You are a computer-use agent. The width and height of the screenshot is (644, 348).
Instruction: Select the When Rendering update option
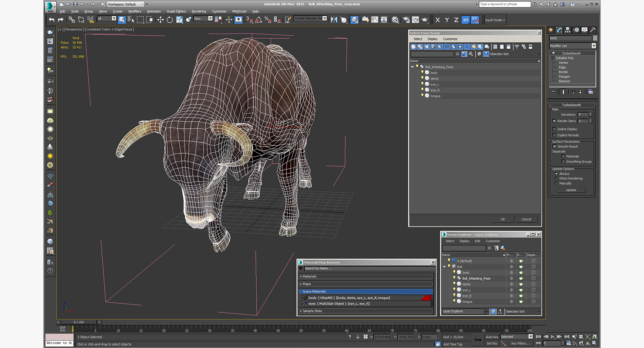point(556,178)
